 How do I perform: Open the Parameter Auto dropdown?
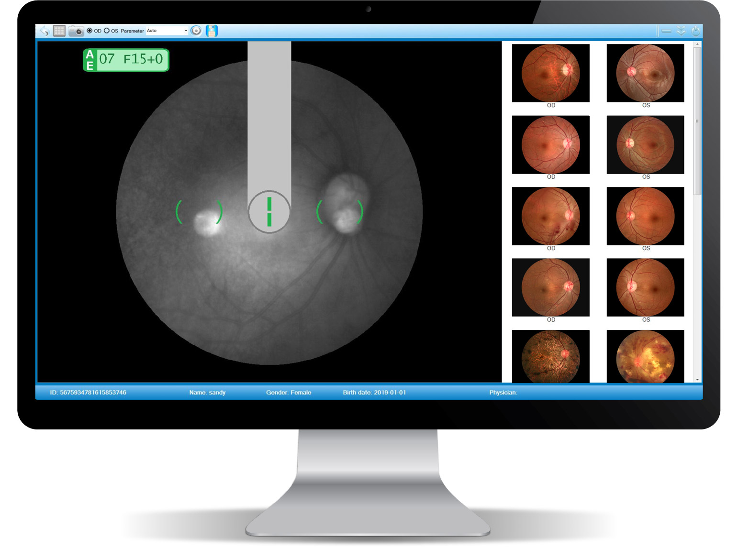pyautogui.click(x=167, y=31)
